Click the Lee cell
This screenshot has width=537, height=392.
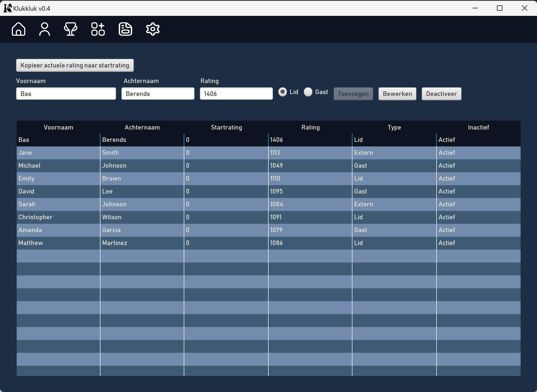[x=142, y=191]
